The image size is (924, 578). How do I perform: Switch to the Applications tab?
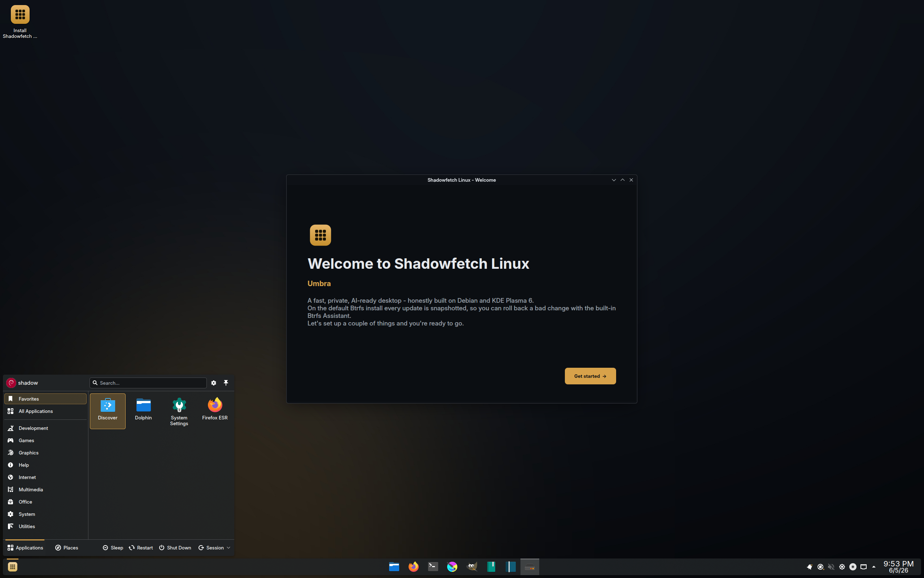click(x=25, y=548)
